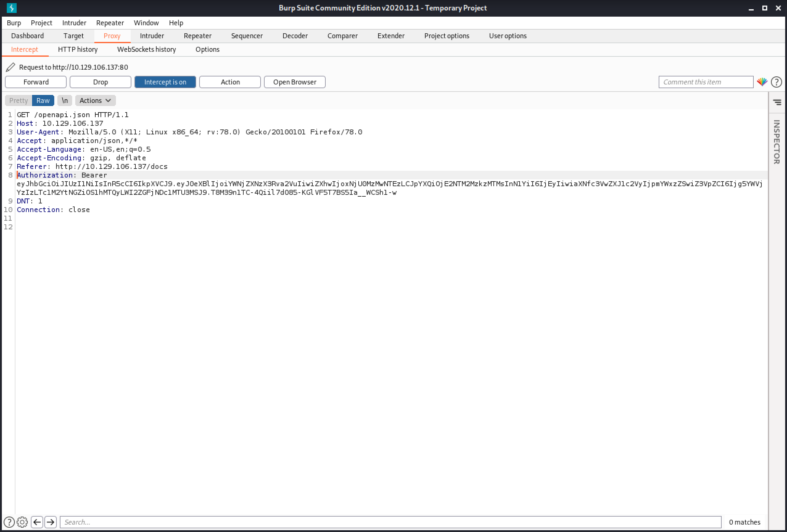Open HTTP history sub-tab
The width and height of the screenshot is (787, 532).
pyautogui.click(x=78, y=49)
